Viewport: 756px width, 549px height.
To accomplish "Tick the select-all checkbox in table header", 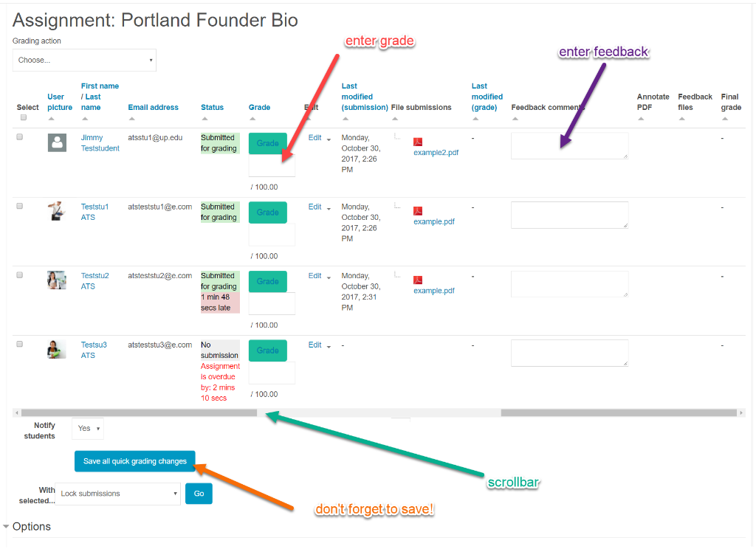I will pos(24,117).
